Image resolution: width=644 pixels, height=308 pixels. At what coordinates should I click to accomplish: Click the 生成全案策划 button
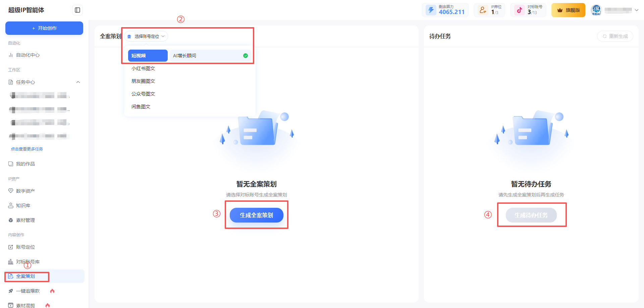(257, 215)
